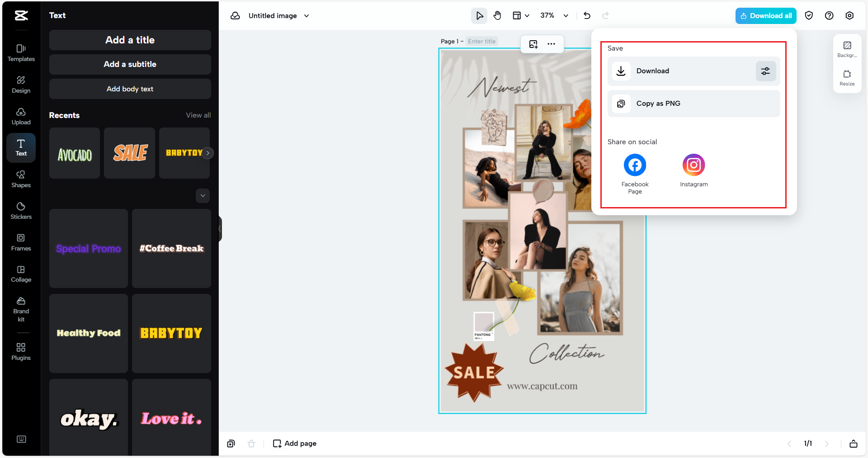Select the Healthy Food text style
This screenshot has height=458, width=868.
coord(89,334)
